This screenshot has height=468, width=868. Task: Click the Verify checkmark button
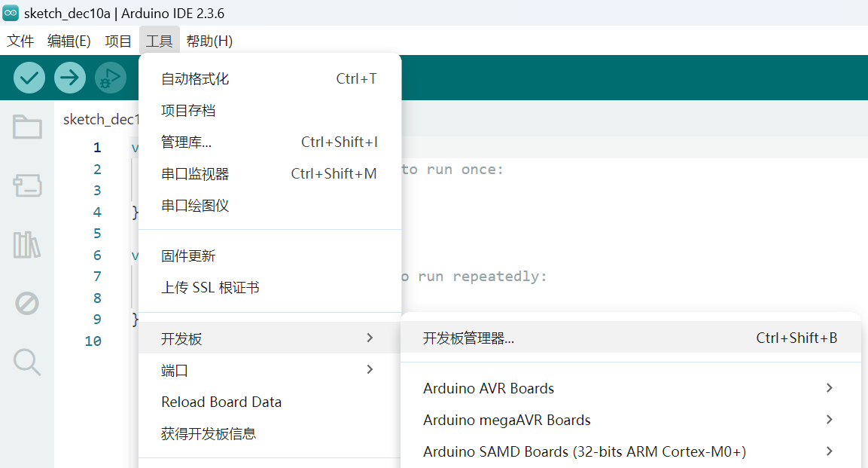click(29, 78)
